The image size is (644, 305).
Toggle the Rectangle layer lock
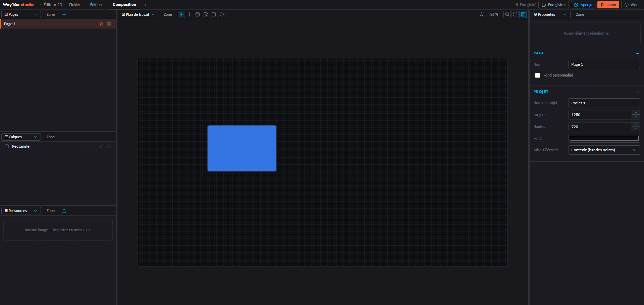pyautogui.click(x=109, y=146)
